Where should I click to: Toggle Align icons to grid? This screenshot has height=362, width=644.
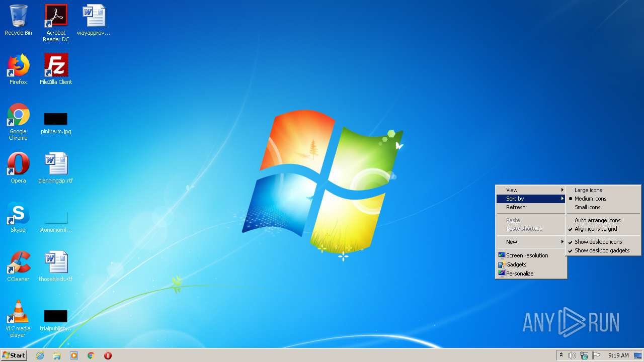tap(603, 229)
